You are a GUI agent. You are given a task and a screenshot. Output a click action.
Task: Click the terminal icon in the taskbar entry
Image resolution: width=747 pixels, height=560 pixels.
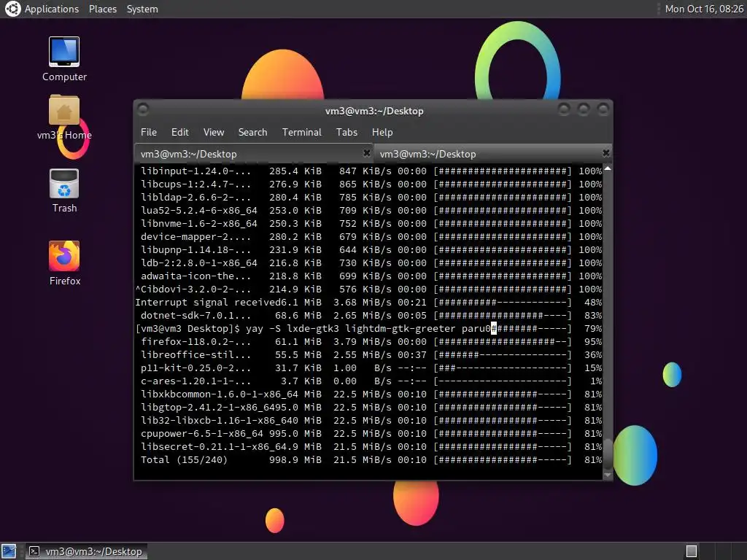pos(34,551)
